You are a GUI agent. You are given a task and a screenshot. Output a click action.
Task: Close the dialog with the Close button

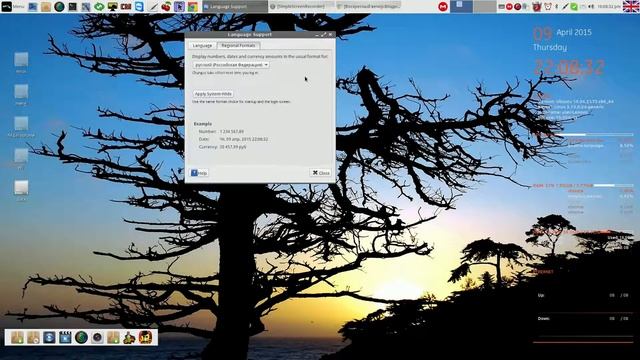point(321,173)
